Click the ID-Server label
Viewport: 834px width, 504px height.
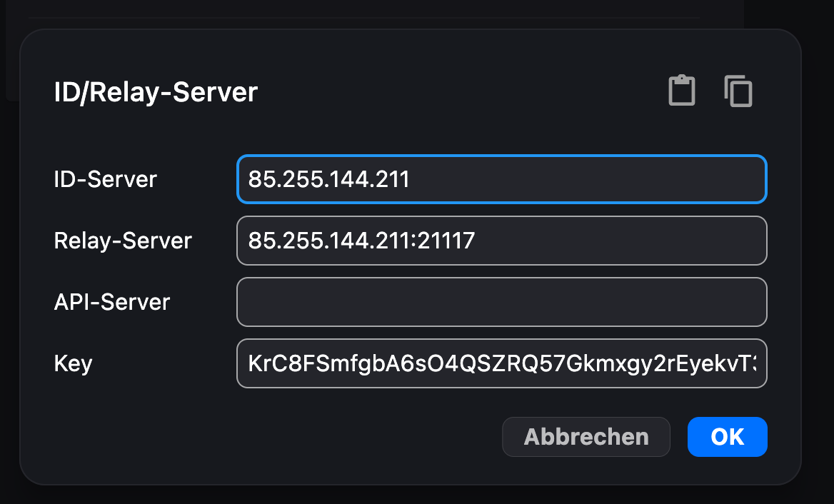click(x=106, y=179)
